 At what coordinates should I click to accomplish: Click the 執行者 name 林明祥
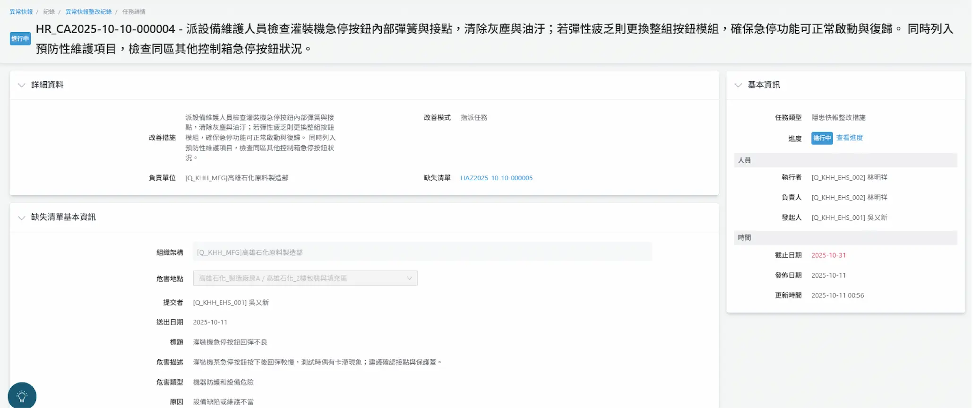coord(877,178)
